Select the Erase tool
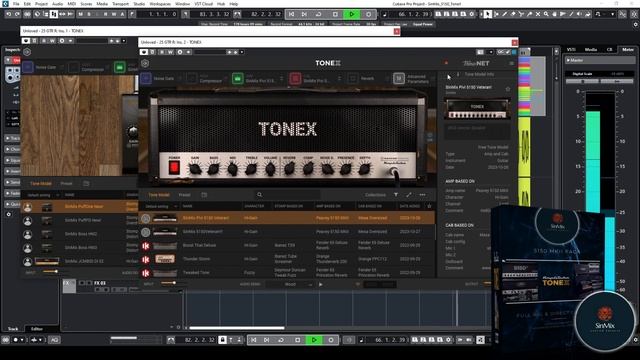 click(513, 14)
